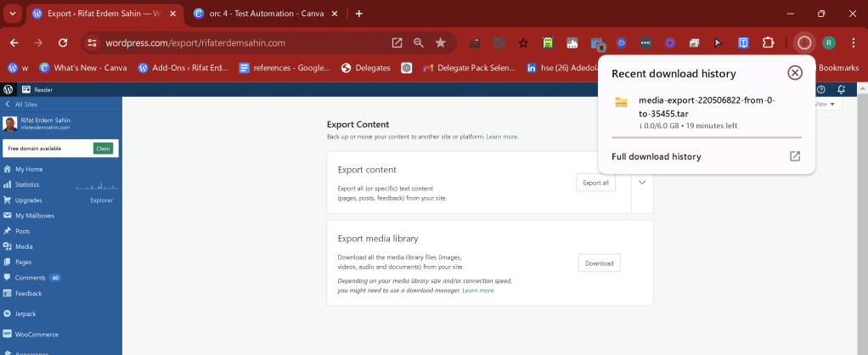Open Learn more link about download manager
The image size is (868, 355).
[478, 290]
